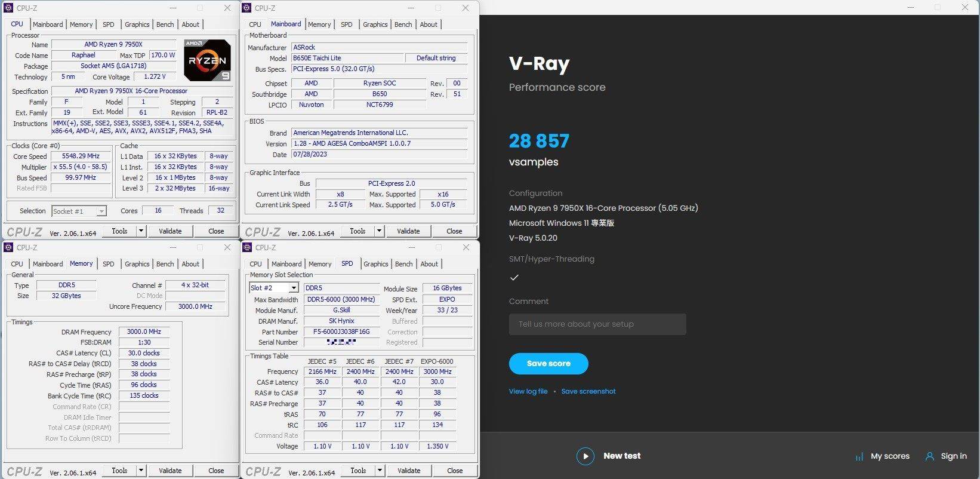This screenshot has width=980, height=479.
Task: Click CPU-Z app icon in top-left window
Action: [x=8, y=8]
